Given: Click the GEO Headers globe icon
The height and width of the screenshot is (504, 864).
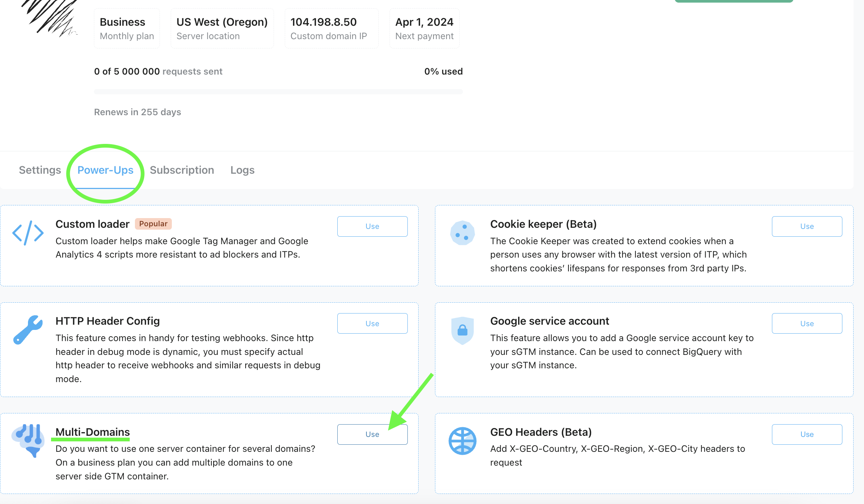Looking at the screenshot, I should (463, 441).
